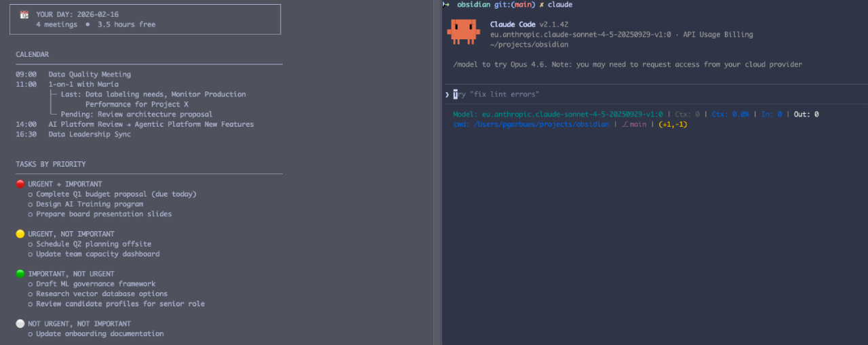This screenshot has width=868, height=345.
Task: Click '4 meetings' in the day summary
Action: point(58,24)
